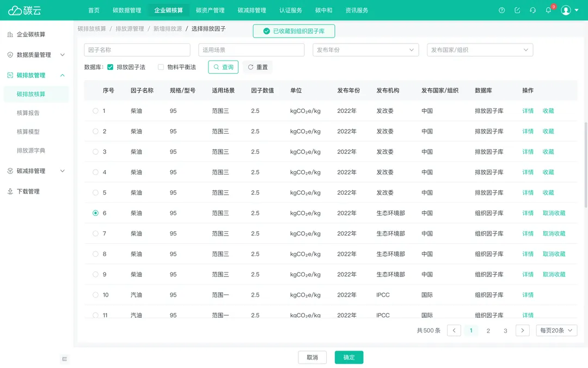Screen dimensions: 588x368
Task: Open 首页 in top navigation
Action: (94, 10)
